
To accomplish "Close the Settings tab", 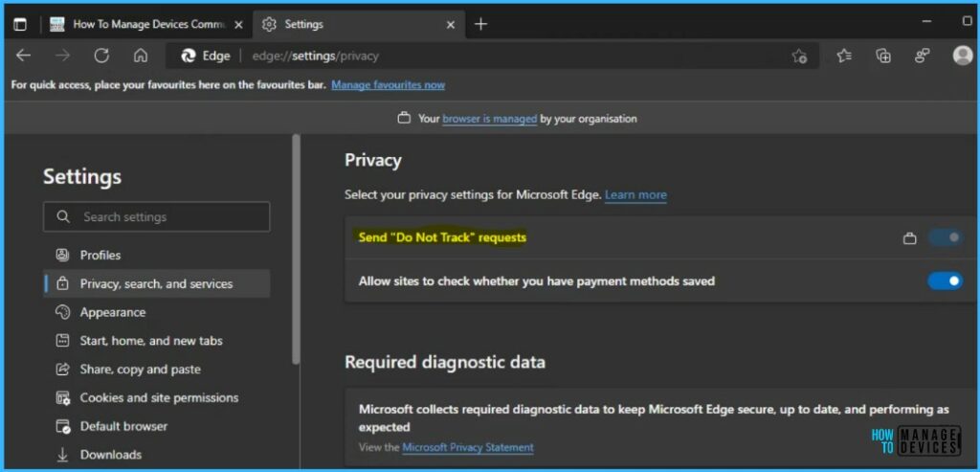I will pos(451,24).
